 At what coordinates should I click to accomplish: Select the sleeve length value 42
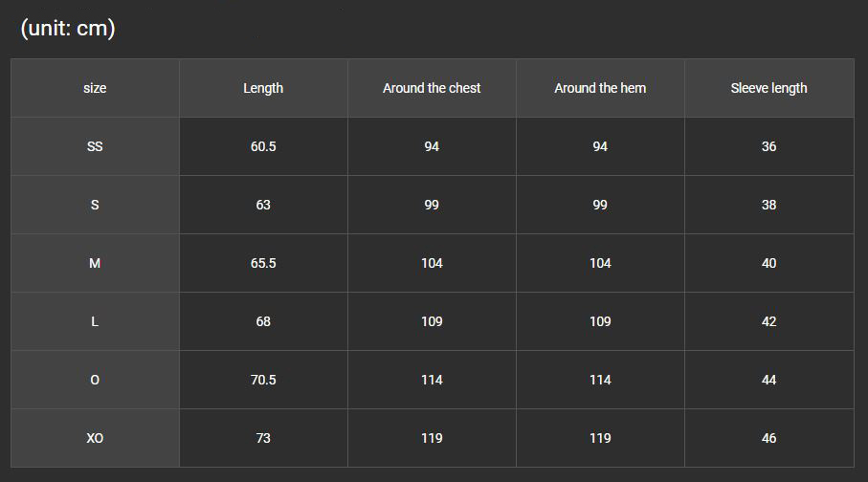coord(768,321)
